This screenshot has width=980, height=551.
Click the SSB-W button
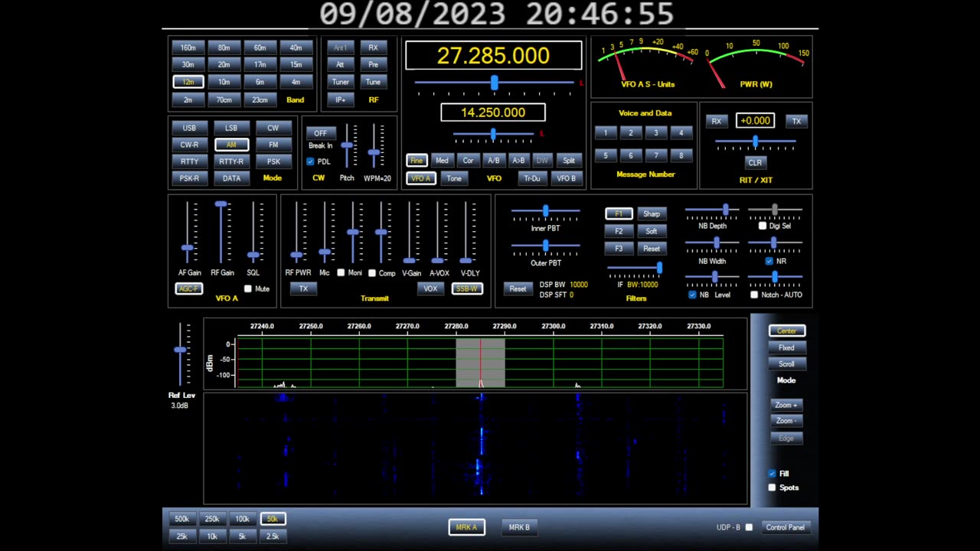coord(466,289)
